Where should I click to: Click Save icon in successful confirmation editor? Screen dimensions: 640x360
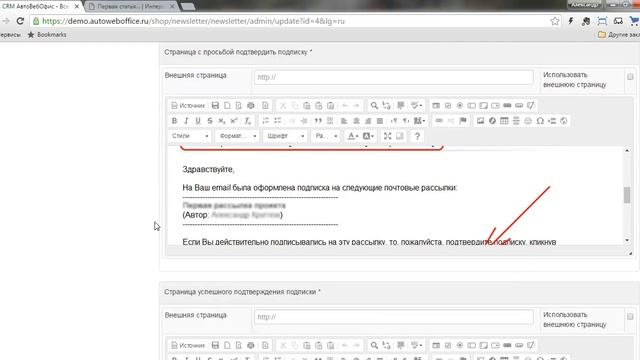[x=215, y=345]
